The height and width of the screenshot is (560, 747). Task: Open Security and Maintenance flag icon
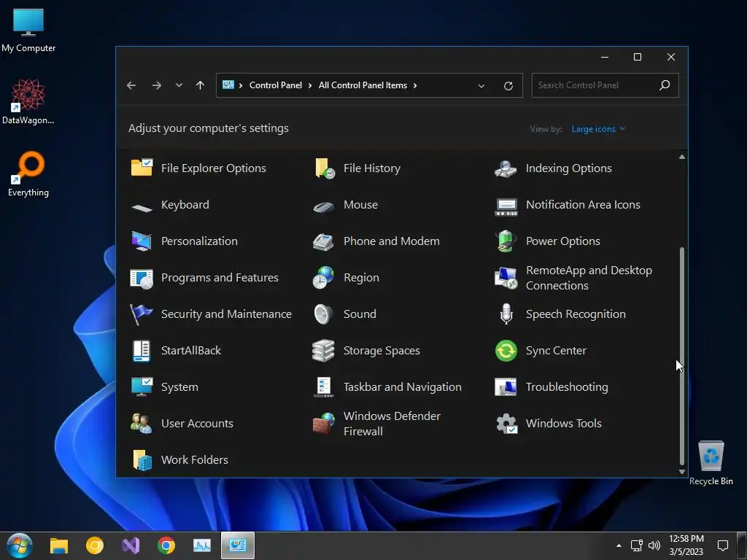(x=141, y=314)
